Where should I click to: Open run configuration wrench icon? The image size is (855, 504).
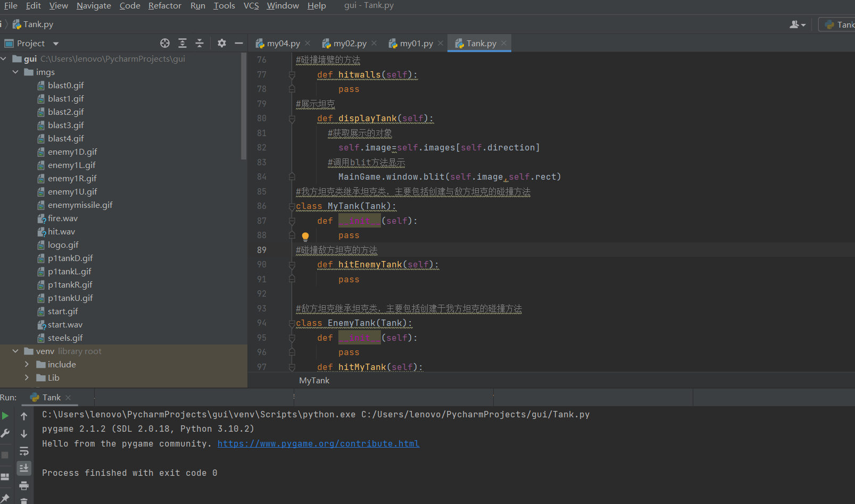click(x=5, y=433)
